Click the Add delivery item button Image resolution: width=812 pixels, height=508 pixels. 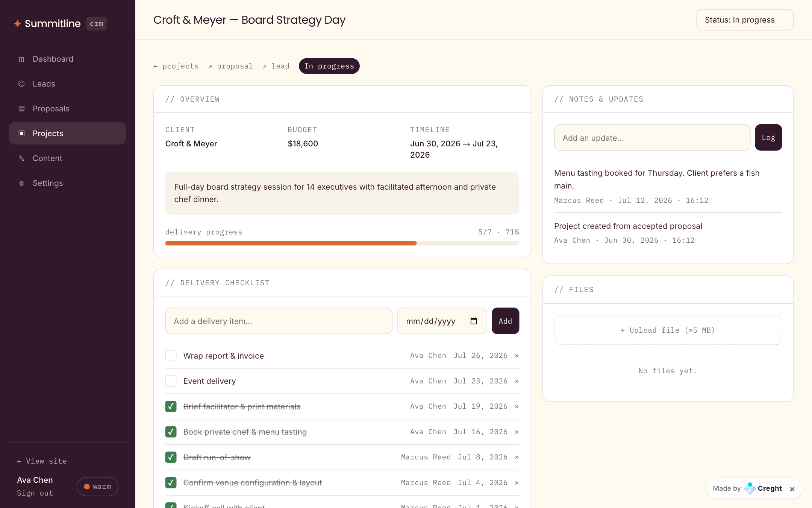[x=505, y=321]
